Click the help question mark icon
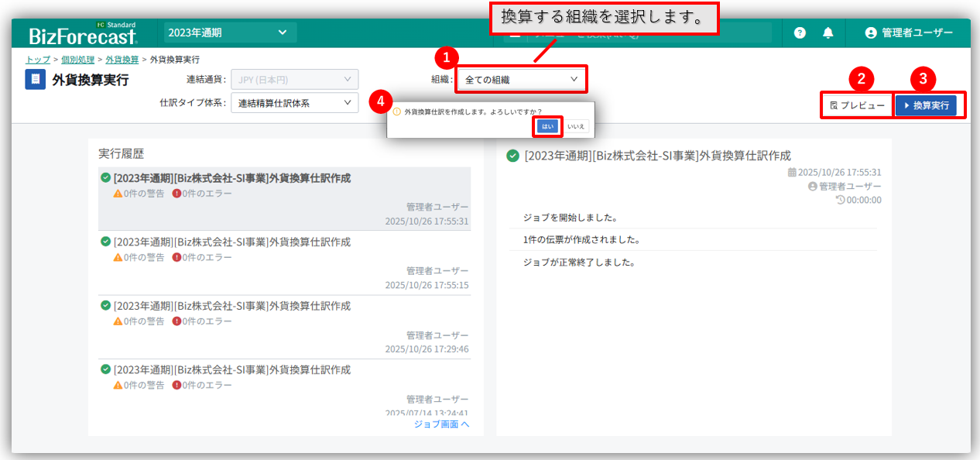 [800, 33]
